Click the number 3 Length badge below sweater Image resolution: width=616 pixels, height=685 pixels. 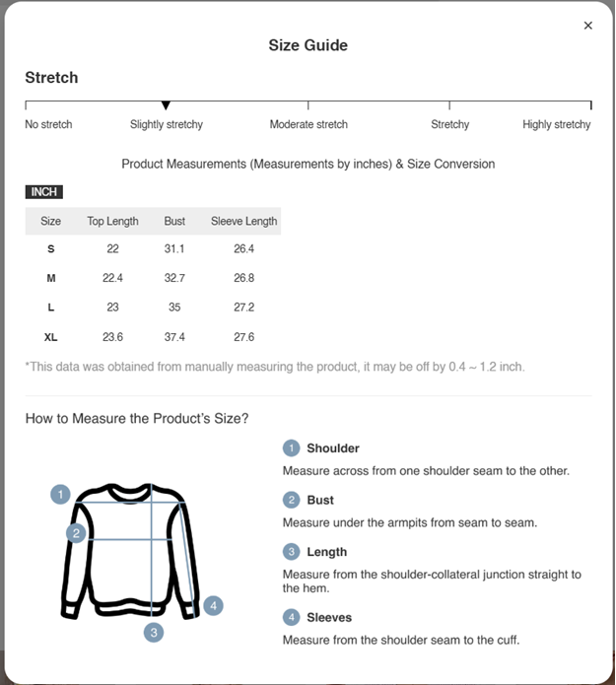154,632
